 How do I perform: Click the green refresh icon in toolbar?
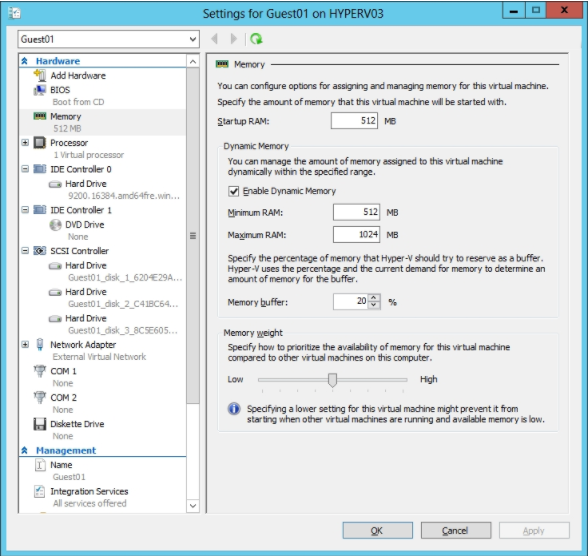[256, 39]
